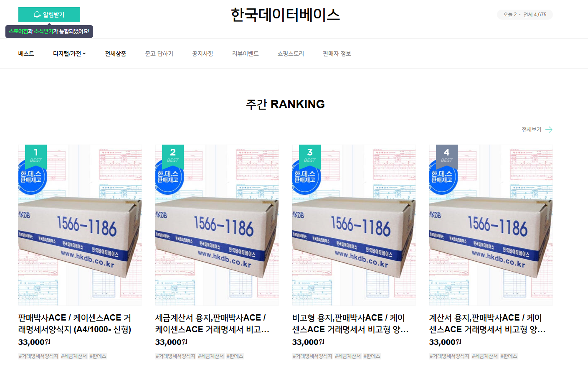Go to the 전체상품 menu
This screenshot has height=382, width=588.
tap(115, 53)
